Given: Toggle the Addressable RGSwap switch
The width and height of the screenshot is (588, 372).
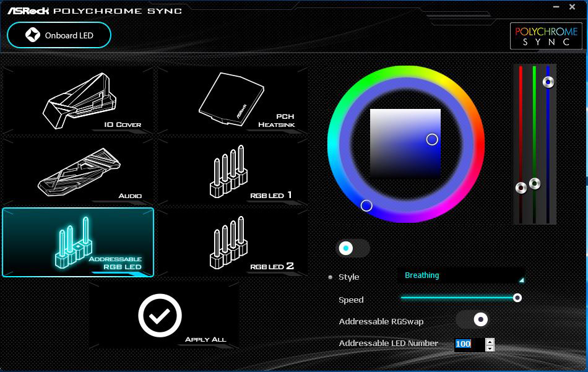Looking at the screenshot, I should [x=472, y=319].
